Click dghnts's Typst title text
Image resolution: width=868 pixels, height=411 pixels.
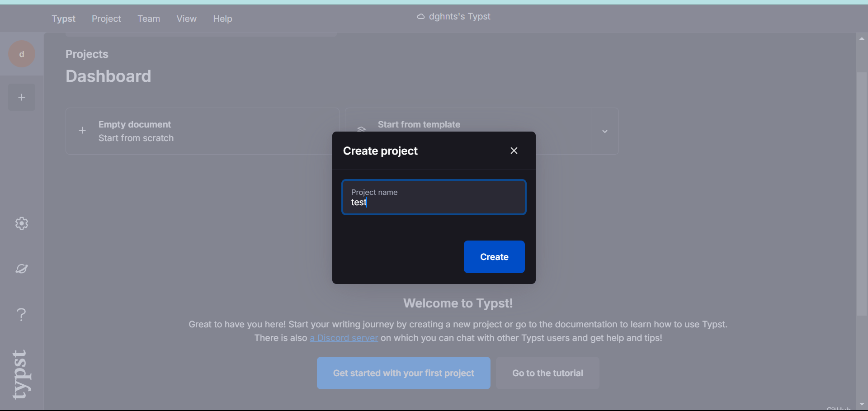(x=459, y=17)
